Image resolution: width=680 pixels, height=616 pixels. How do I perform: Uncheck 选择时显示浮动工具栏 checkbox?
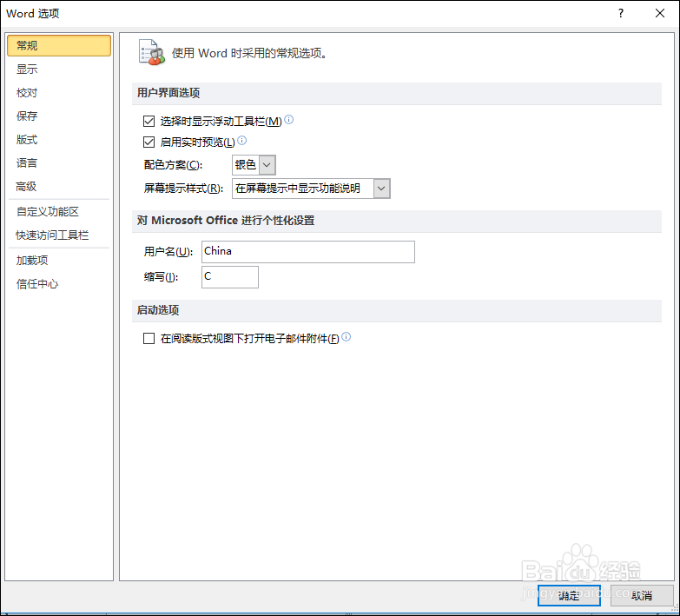[x=149, y=121]
